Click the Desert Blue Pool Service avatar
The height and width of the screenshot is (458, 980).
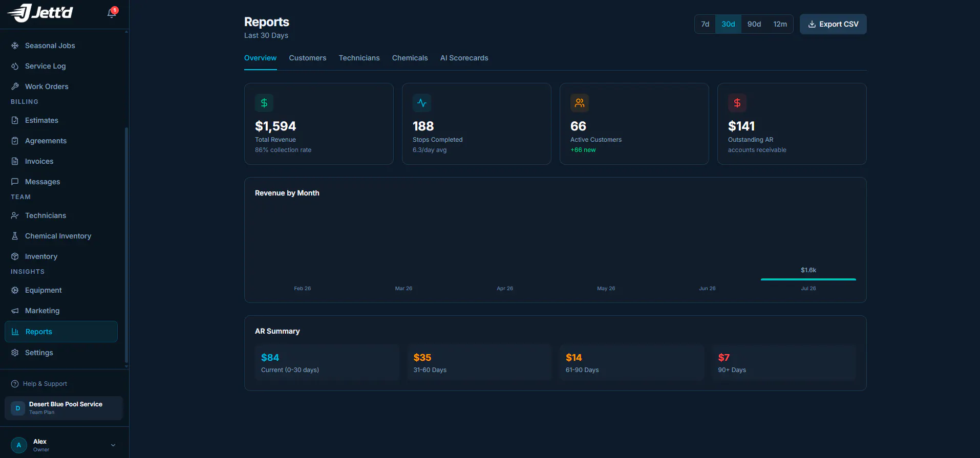(18, 408)
